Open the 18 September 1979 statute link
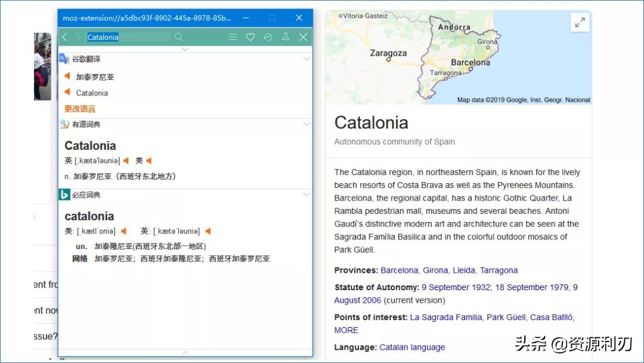Image resolution: width=644 pixels, height=363 pixels. coord(532,287)
